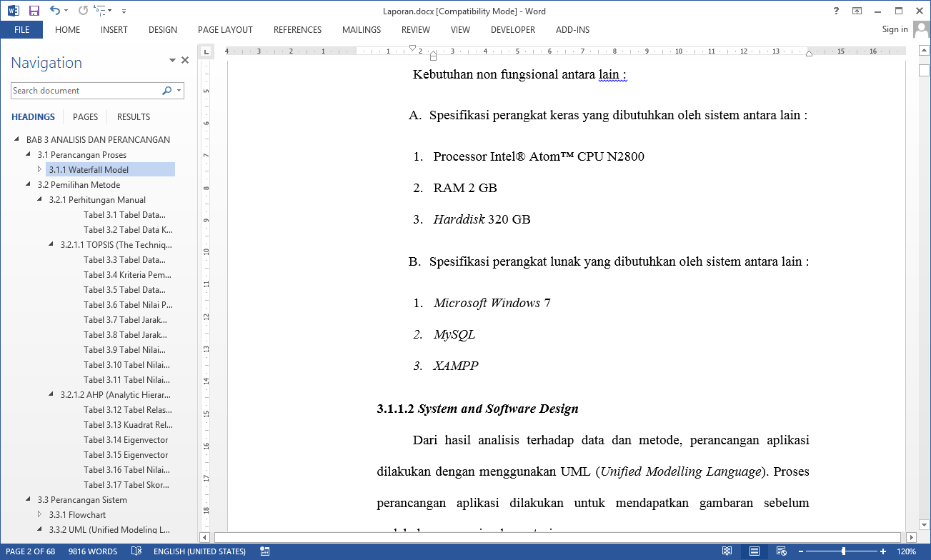Click the zoom slider handle
The image size is (931, 560).
tap(844, 551)
